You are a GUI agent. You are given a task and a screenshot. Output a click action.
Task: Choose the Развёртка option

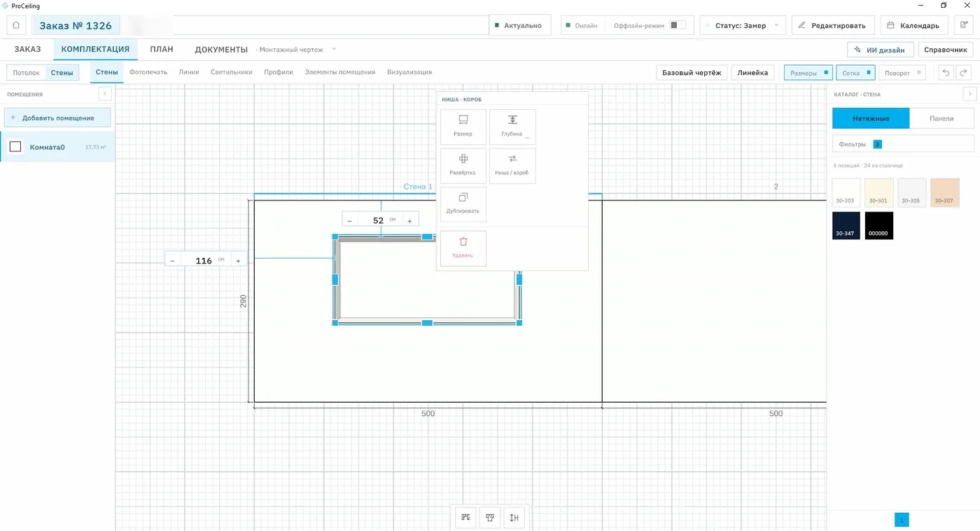point(463,165)
